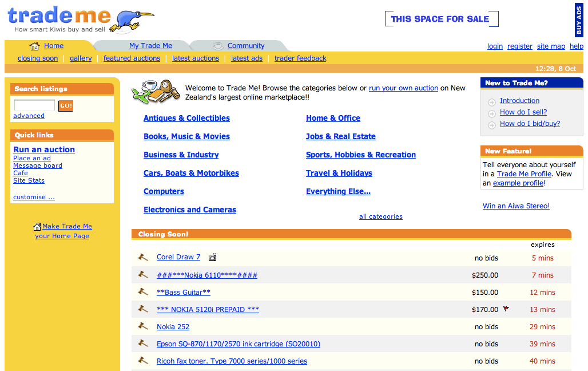View latest auctions
Viewport: 588px width, 371px height.
[196, 58]
